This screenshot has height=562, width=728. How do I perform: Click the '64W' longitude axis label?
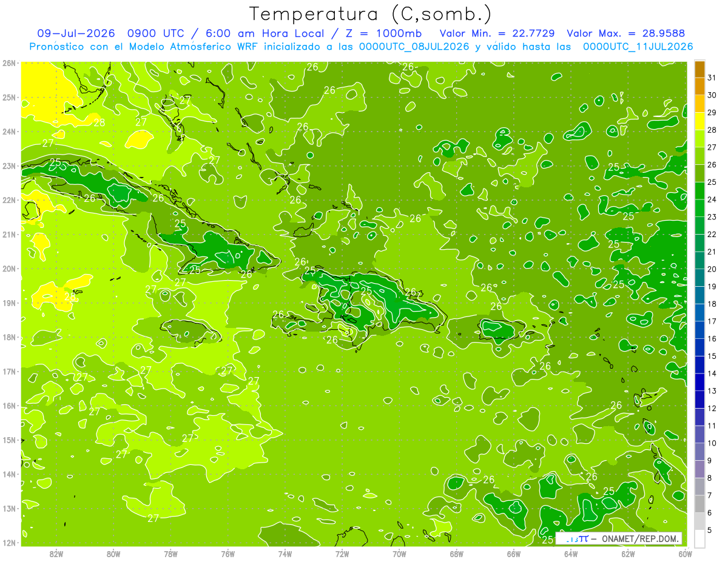[571, 554]
